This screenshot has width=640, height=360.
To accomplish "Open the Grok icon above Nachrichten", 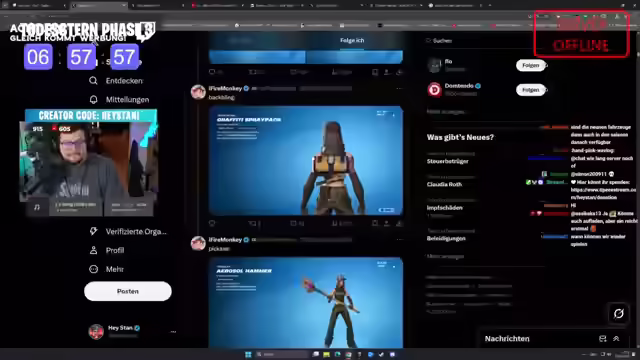I will coord(619,313).
